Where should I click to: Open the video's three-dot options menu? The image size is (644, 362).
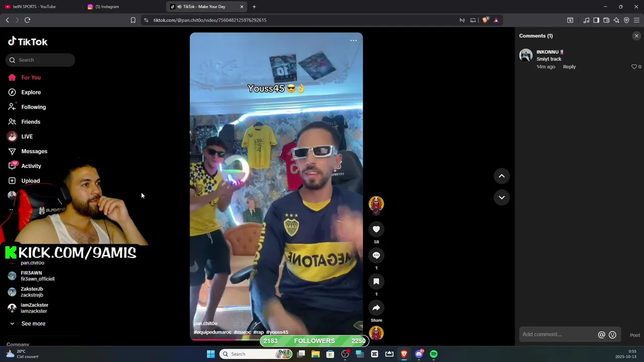tap(353, 41)
